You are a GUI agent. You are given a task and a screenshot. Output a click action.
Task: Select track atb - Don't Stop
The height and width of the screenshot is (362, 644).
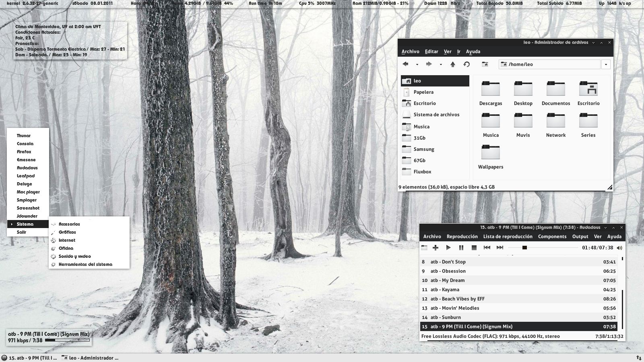(519, 262)
